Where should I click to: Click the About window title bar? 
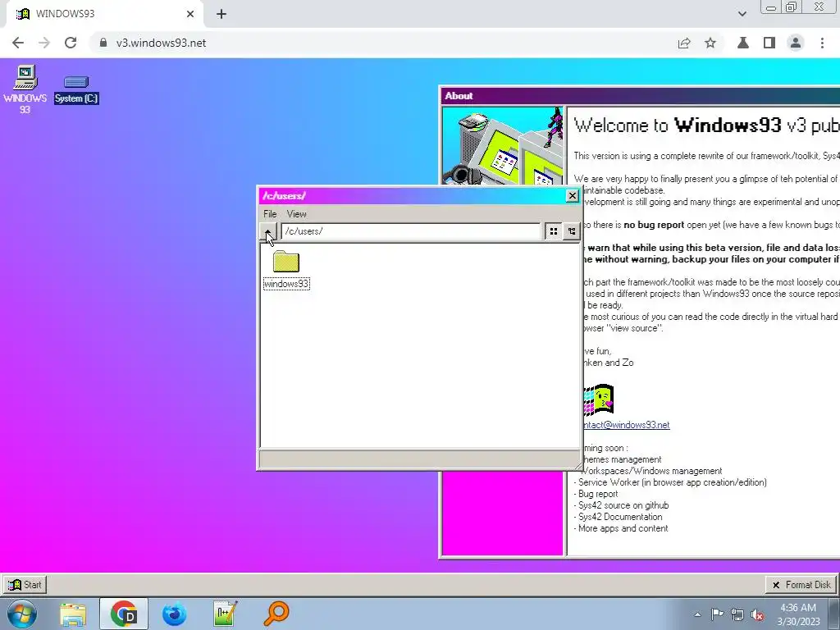pos(640,96)
